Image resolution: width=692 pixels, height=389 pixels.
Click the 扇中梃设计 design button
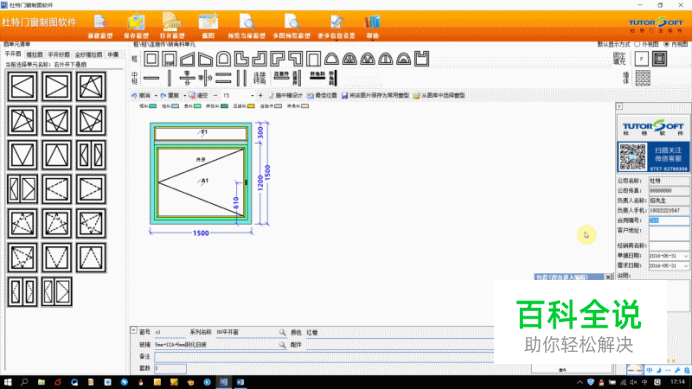pyautogui.click(x=285, y=95)
